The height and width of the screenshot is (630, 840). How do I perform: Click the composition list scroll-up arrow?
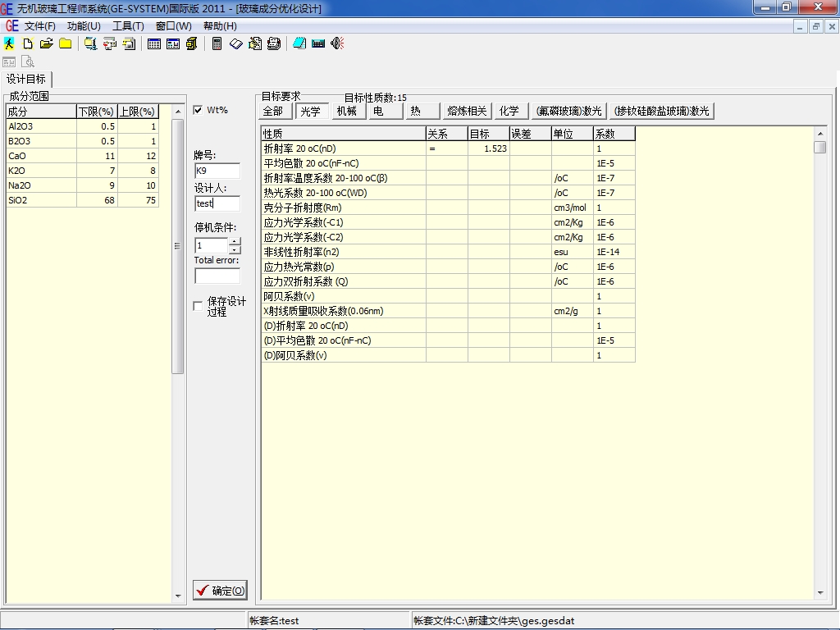click(178, 112)
